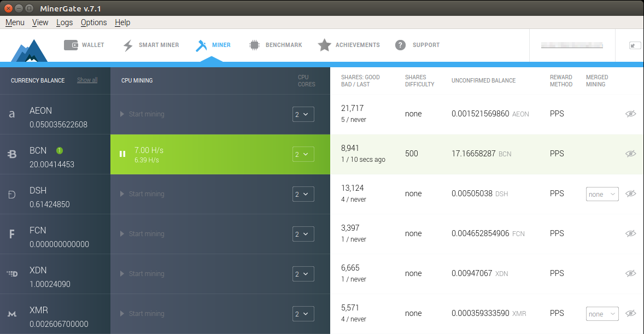644x334 pixels.
Task: Click the FCN currency icon
Action: [x=12, y=234]
